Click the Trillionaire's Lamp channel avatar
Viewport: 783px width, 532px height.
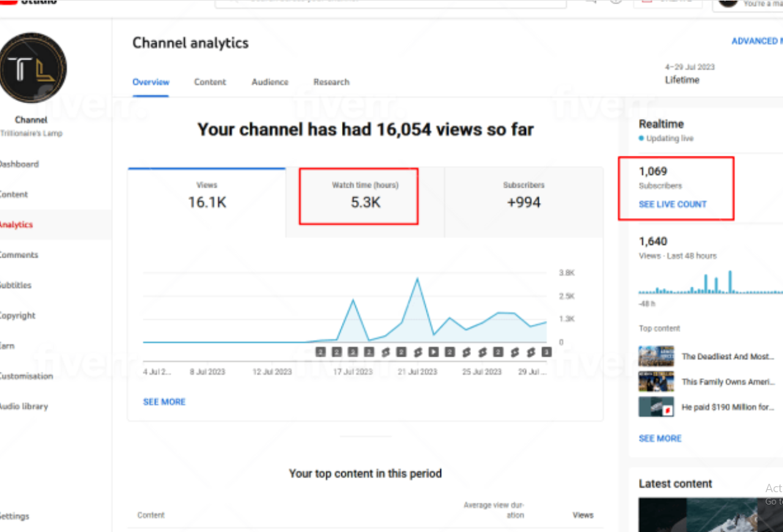33,68
